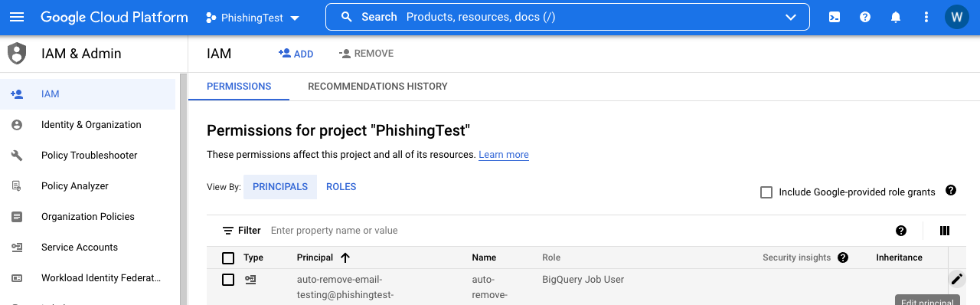Click the BigQuery Job User role cell

pos(583,280)
